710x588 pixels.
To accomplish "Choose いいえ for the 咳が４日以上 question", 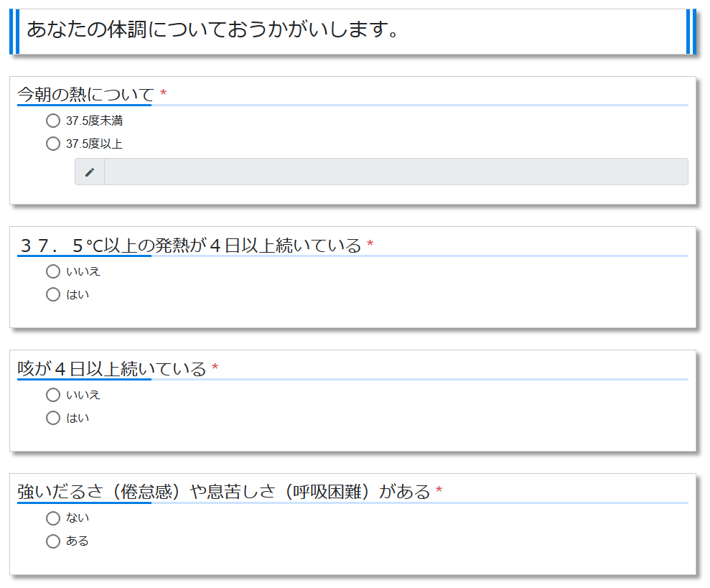I will [53, 395].
